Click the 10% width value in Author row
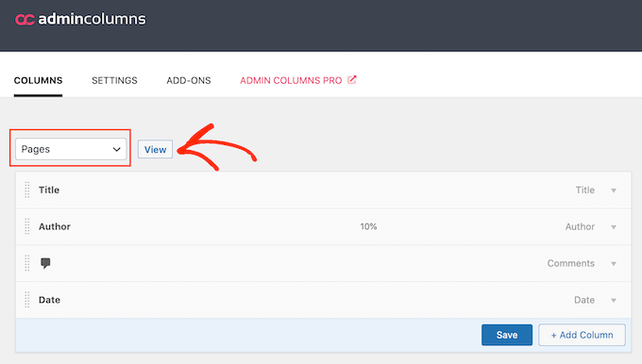Screen dimensions: 642x364 368,226
